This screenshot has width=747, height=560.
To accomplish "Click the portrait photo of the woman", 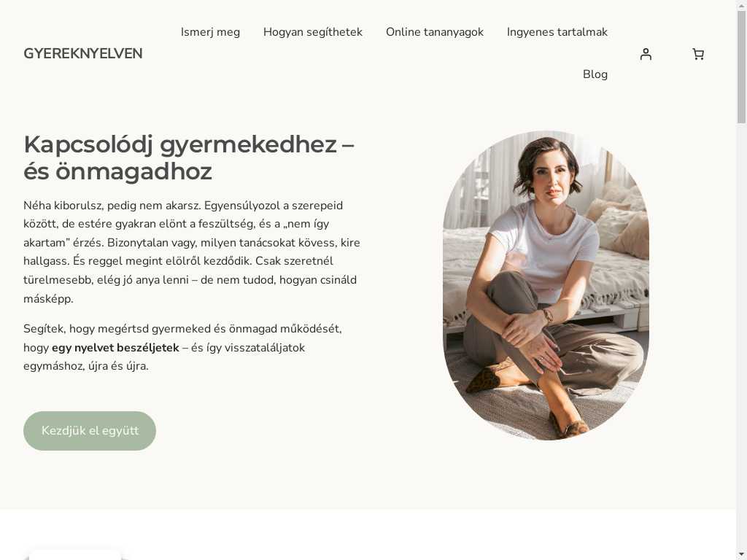I will (546, 285).
